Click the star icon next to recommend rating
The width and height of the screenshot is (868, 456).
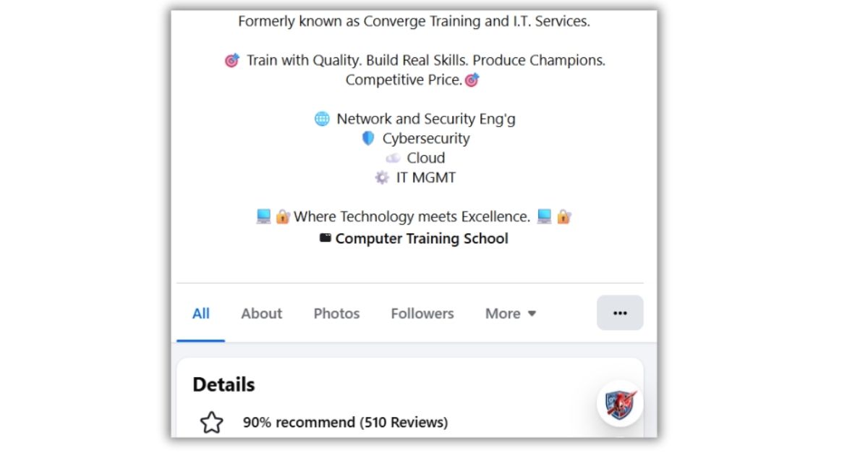pos(211,422)
